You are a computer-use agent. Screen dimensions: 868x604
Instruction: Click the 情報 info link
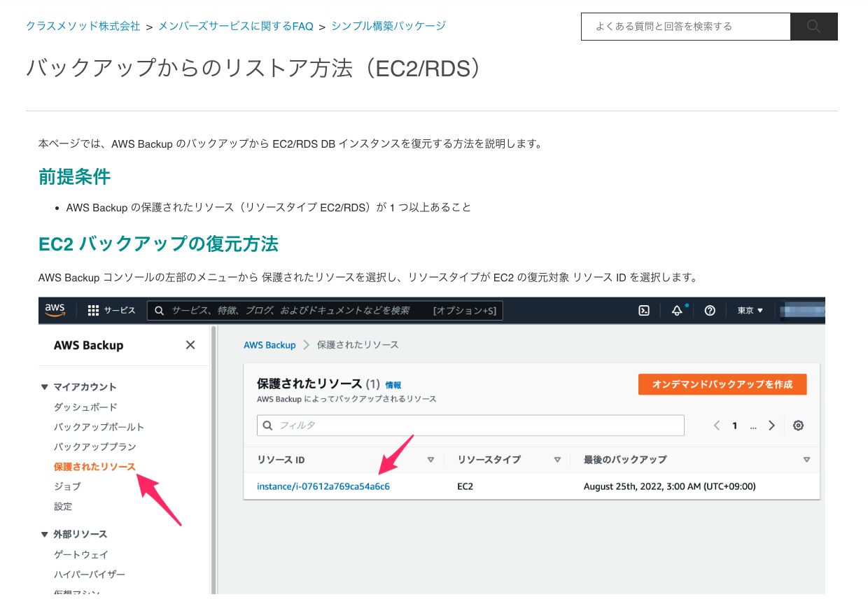(393, 385)
